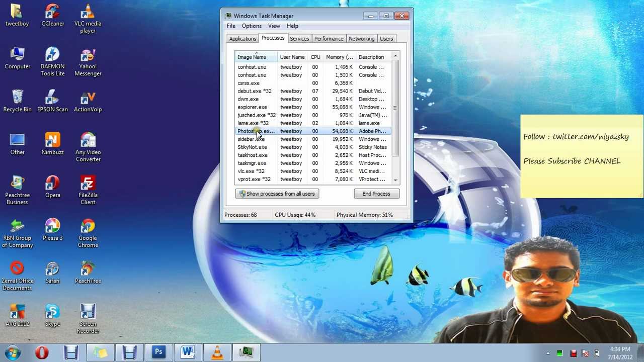Open the View menu in Task Manager

coord(274,26)
